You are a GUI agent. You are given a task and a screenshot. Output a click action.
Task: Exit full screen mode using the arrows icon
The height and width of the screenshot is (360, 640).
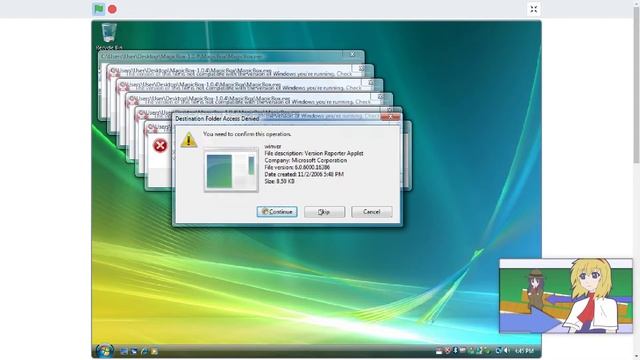pyautogui.click(x=533, y=9)
